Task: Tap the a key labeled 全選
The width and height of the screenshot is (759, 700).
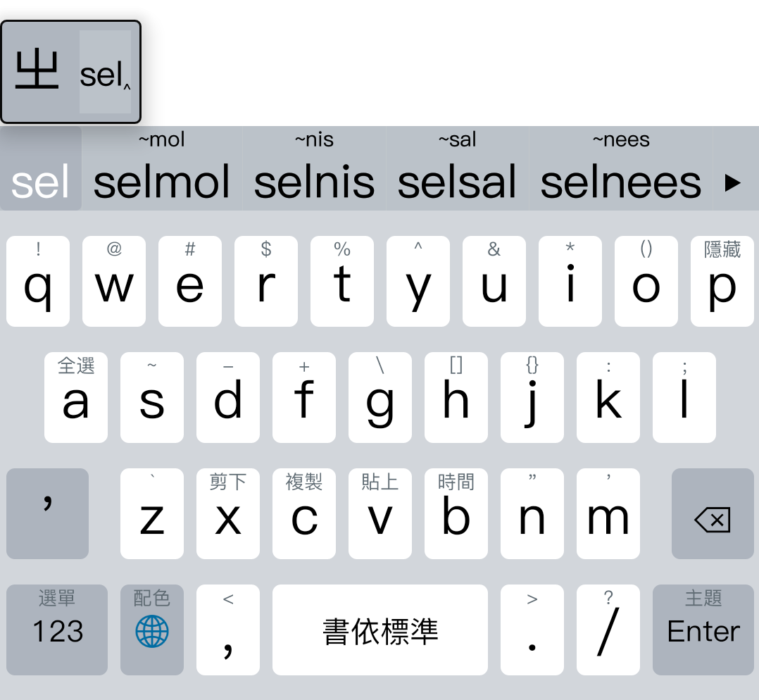Action: pyautogui.click(x=76, y=397)
